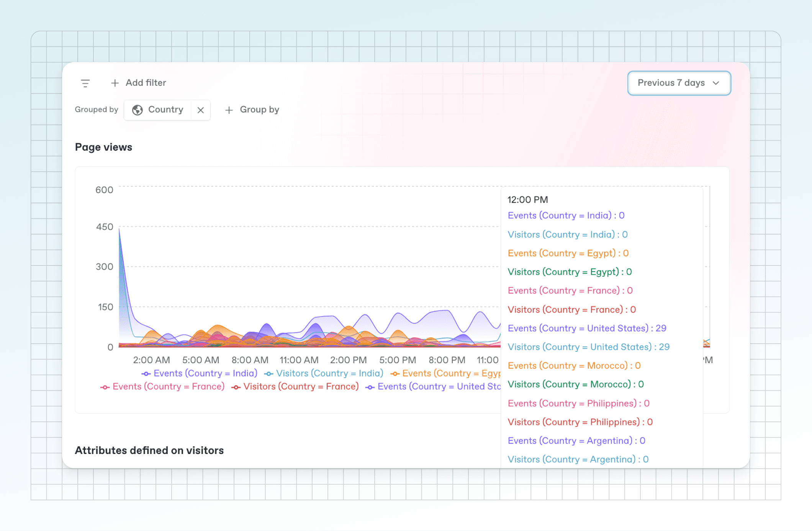Click the Group by button
Screen dimensions: 812x531
pyautogui.click(x=252, y=110)
